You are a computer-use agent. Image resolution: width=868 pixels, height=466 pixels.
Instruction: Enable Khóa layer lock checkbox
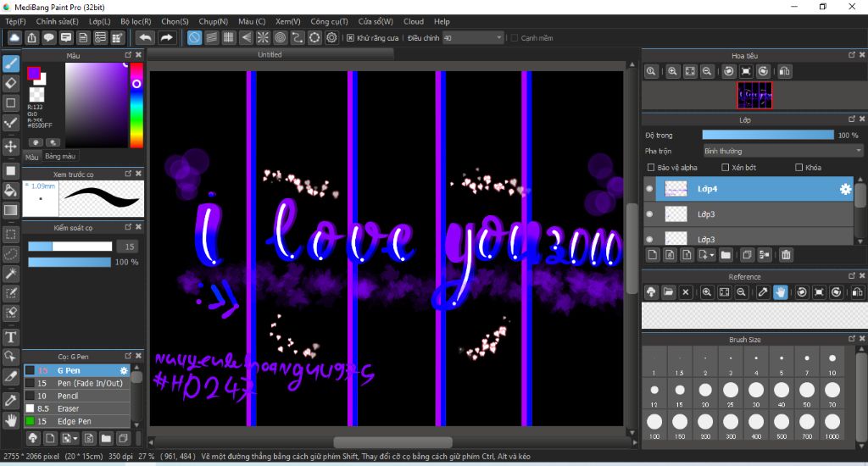[x=798, y=167]
